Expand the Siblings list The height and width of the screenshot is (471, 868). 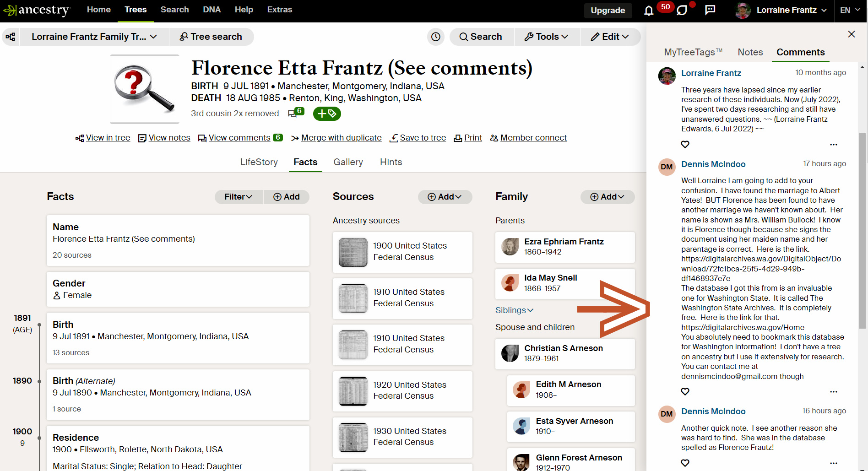coord(514,310)
